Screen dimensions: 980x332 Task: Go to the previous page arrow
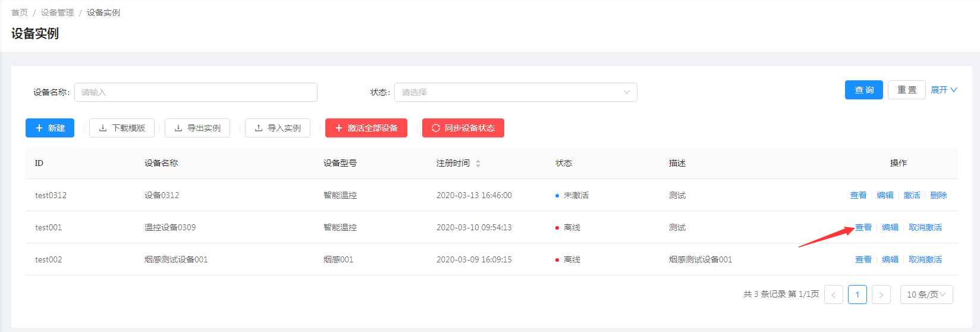point(833,295)
